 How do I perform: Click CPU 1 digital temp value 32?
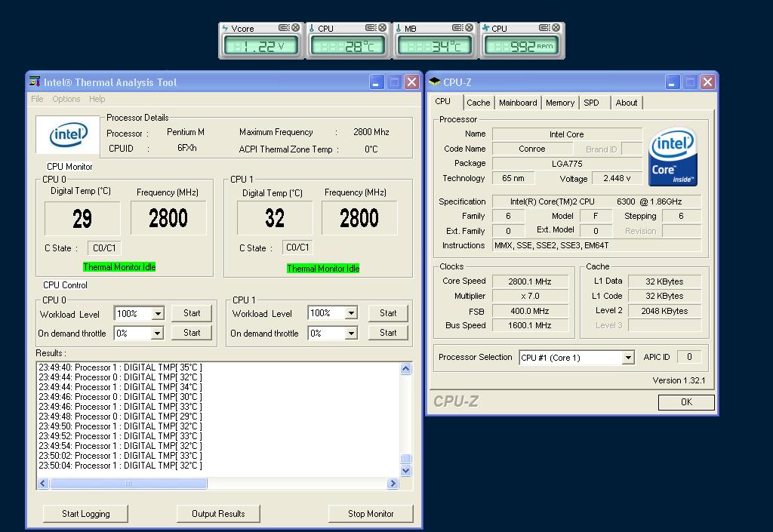click(275, 218)
